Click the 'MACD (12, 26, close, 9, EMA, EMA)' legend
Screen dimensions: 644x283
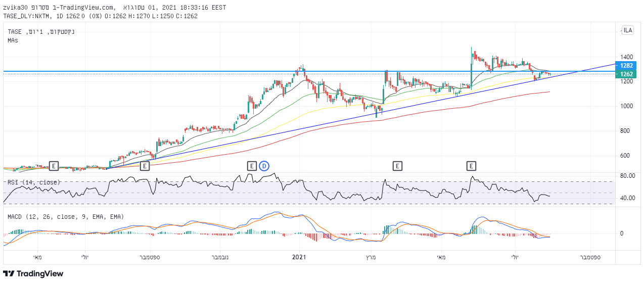tap(66, 216)
